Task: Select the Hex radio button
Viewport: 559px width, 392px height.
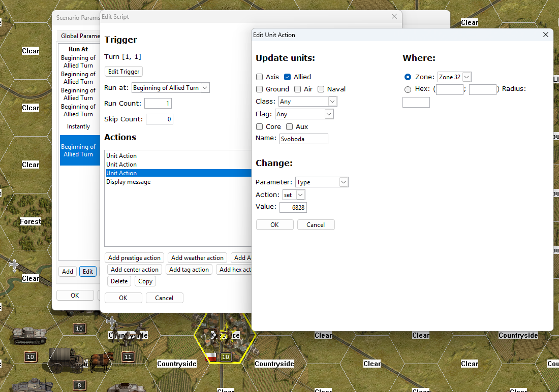Action: click(408, 89)
